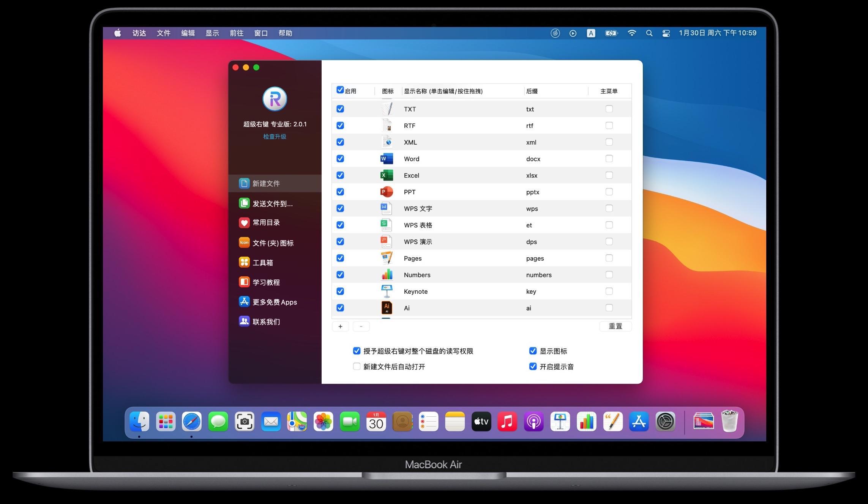Click the 重置 reset button
Viewport: 868px width, 504px height.
615,326
